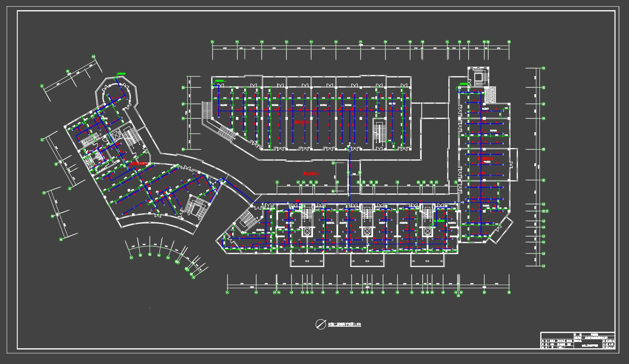The width and height of the screenshot is (629, 364).
Task: Select the middle elevator symbol in the bottom building
Action: (367, 232)
